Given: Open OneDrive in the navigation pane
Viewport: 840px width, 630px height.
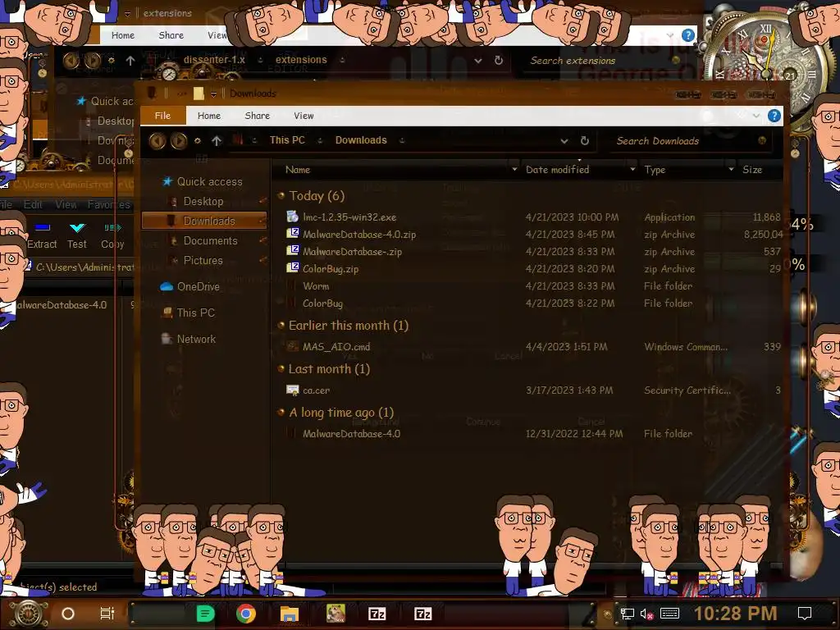Looking at the screenshot, I should pos(198,286).
